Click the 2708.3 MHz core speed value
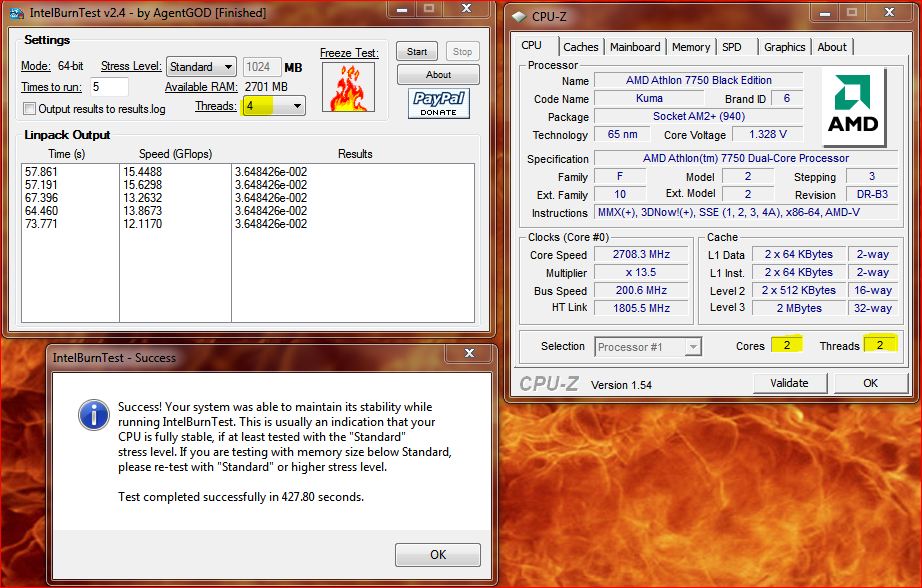922x588 pixels. (642, 254)
